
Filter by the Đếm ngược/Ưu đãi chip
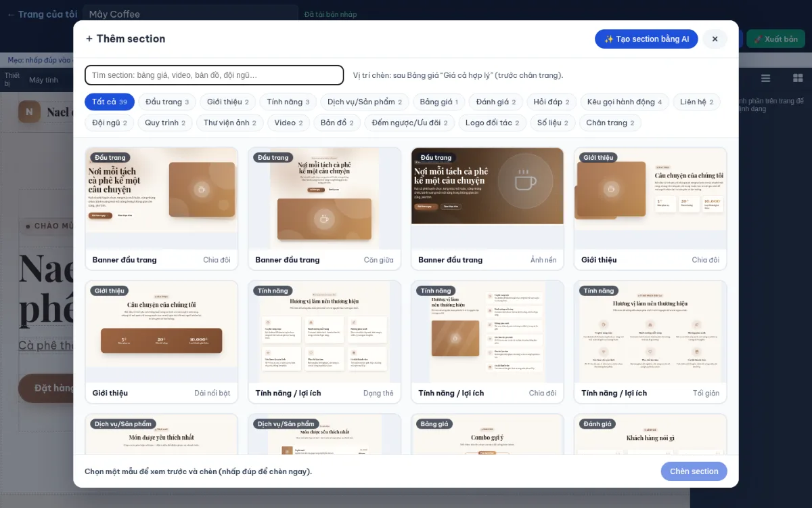[409, 123]
